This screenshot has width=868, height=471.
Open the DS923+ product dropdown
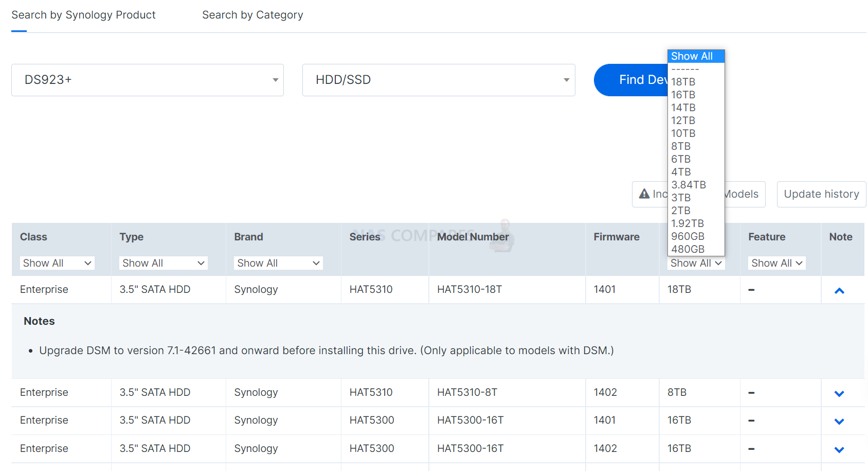pyautogui.click(x=148, y=80)
